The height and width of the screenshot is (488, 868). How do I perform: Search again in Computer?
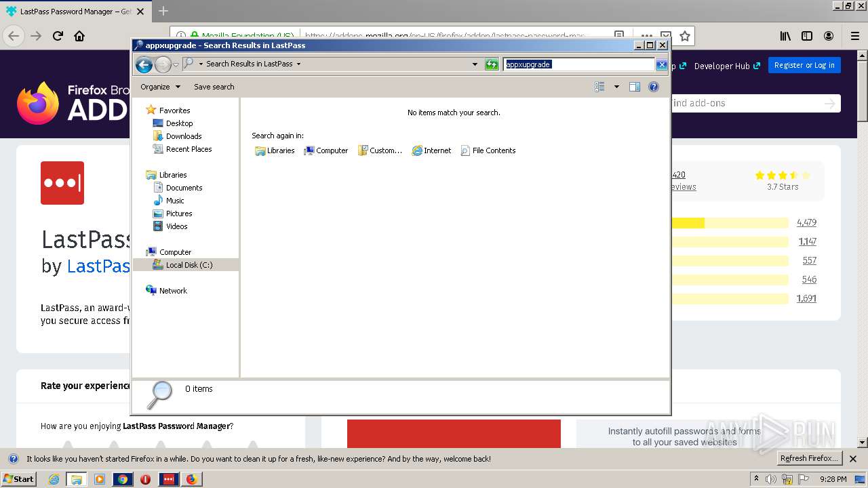pyautogui.click(x=326, y=150)
